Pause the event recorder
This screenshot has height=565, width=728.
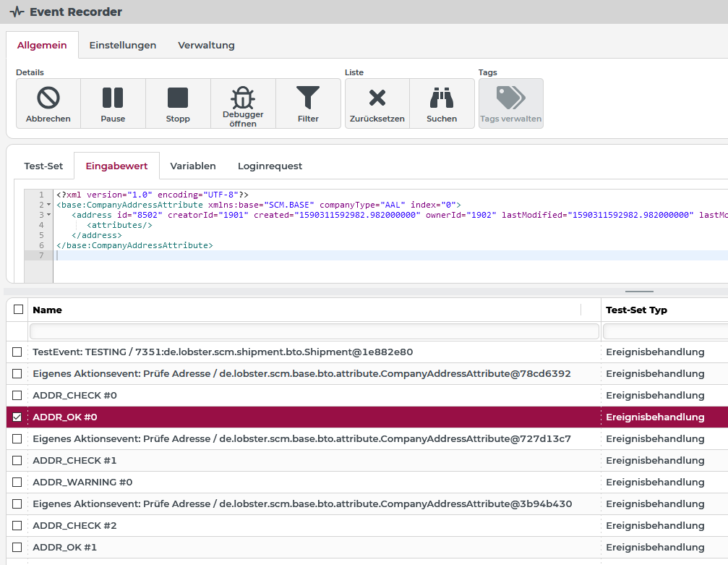pos(113,103)
